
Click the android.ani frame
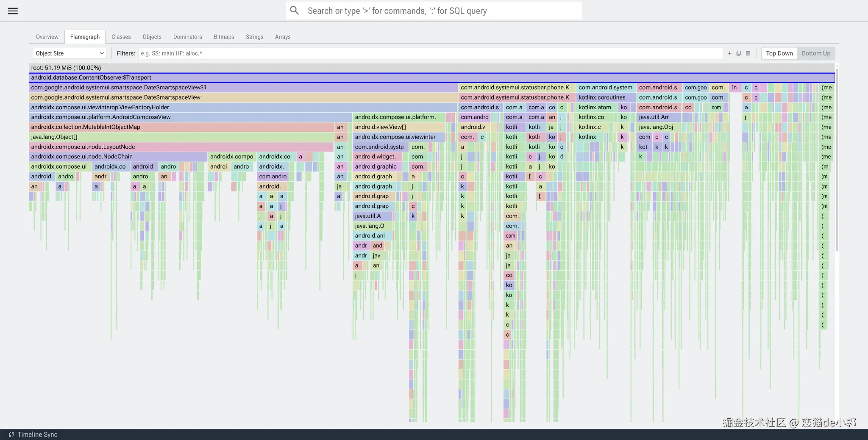pos(373,236)
